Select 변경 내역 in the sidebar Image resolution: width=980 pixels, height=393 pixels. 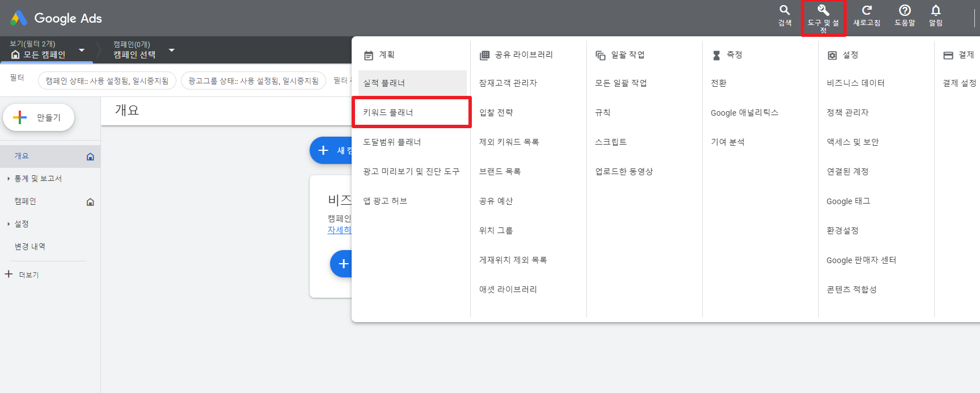pos(30,247)
